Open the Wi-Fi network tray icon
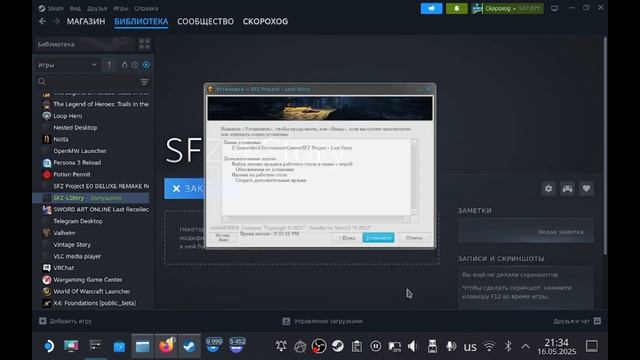 tap(489, 347)
